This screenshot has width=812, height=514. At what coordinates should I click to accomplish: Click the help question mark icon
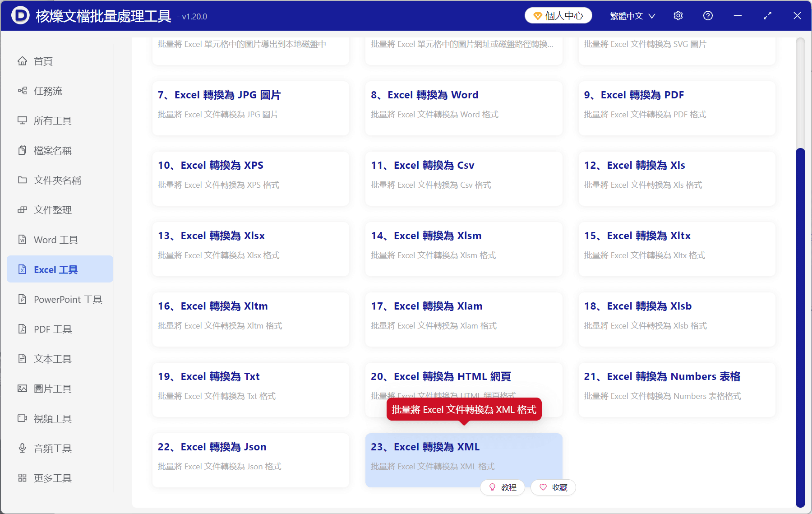click(x=707, y=15)
